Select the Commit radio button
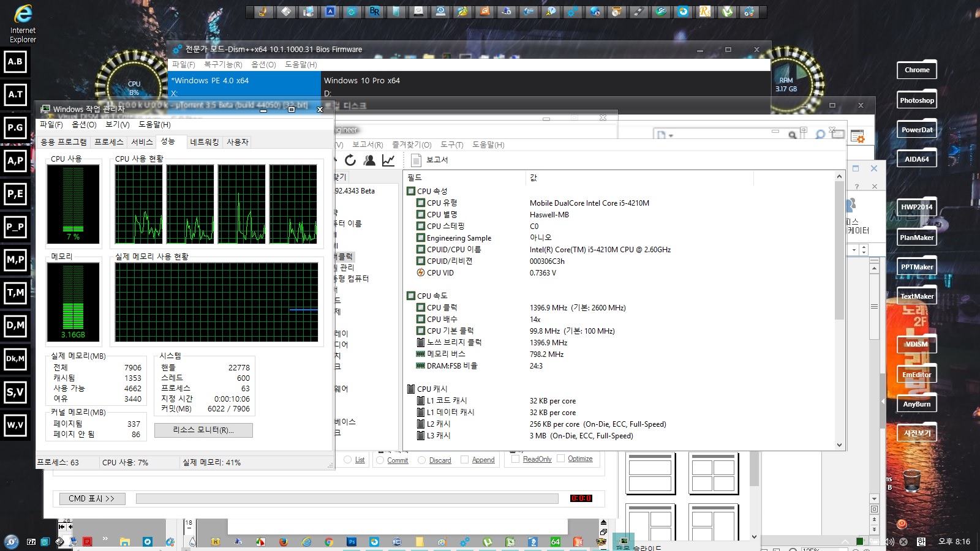This screenshot has width=980, height=551. 380,460
